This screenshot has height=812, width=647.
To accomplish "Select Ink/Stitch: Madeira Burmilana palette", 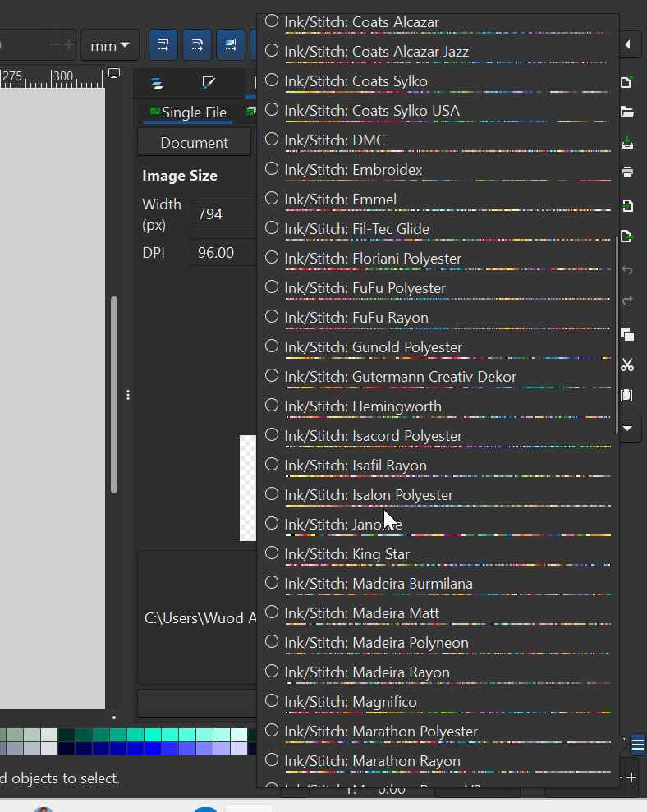I will click(438, 585).
